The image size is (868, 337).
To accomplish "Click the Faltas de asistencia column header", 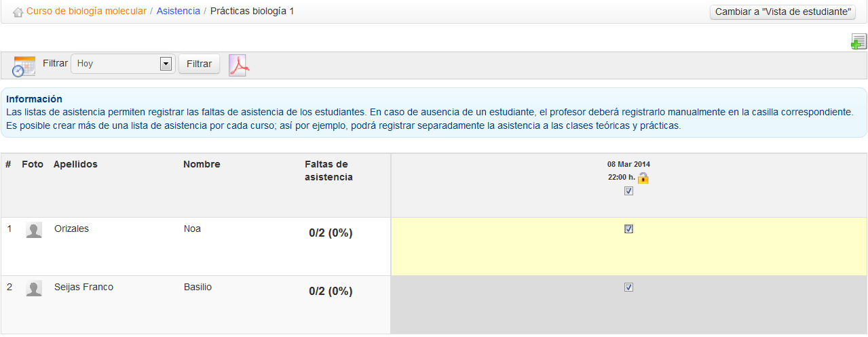I will [x=328, y=171].
